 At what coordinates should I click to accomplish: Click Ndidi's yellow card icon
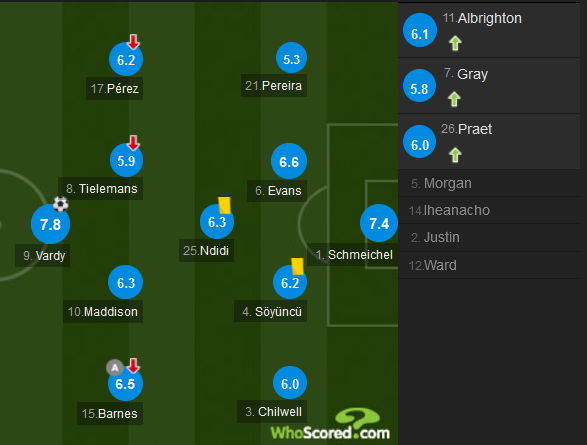[x=224, y=205]
